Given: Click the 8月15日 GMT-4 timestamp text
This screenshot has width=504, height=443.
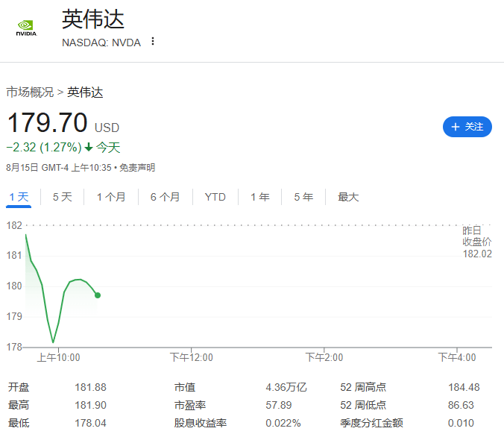Looking at the screenshot, I should pyautogui.click(x=59, y=168).
